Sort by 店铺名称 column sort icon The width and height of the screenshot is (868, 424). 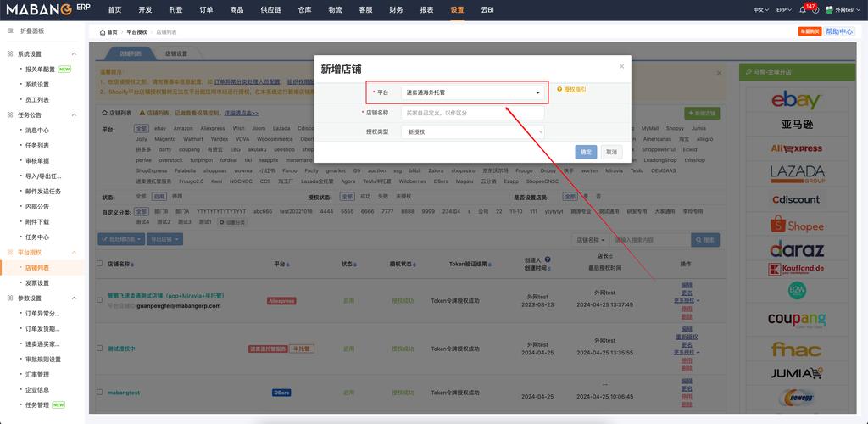[x=132, y=265]
